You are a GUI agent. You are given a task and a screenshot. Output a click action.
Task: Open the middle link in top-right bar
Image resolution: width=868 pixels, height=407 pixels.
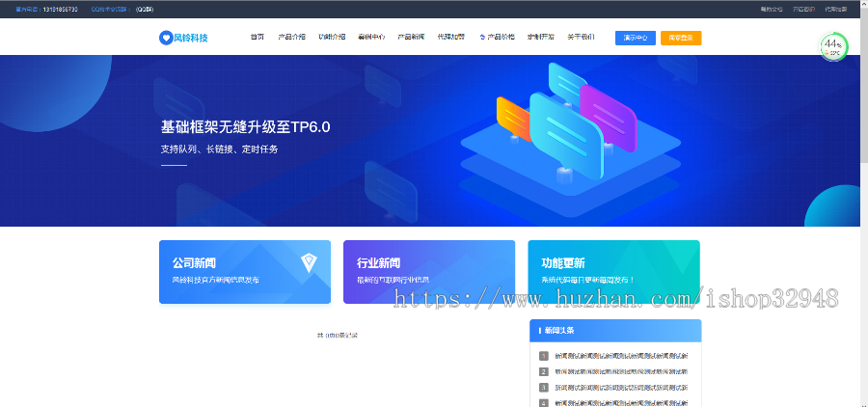click(x=803, y=9)
